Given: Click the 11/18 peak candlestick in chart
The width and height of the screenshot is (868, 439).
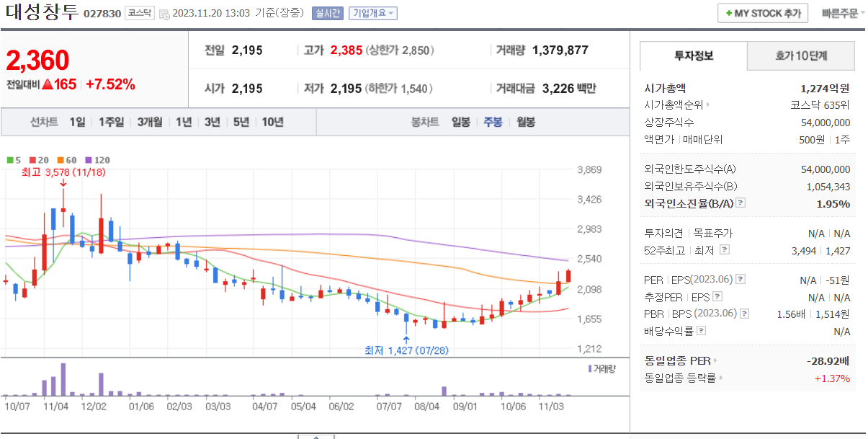Looking at the screenshot, I should pos(63,208).
